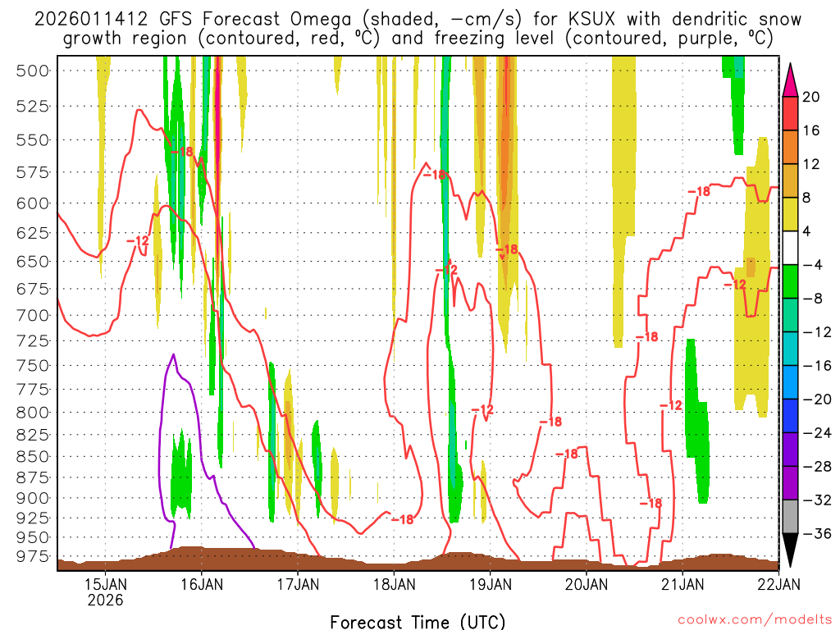840x630 pixels.
Task: Click the magenta arrow at colorbar top
Action: point(790,81)
